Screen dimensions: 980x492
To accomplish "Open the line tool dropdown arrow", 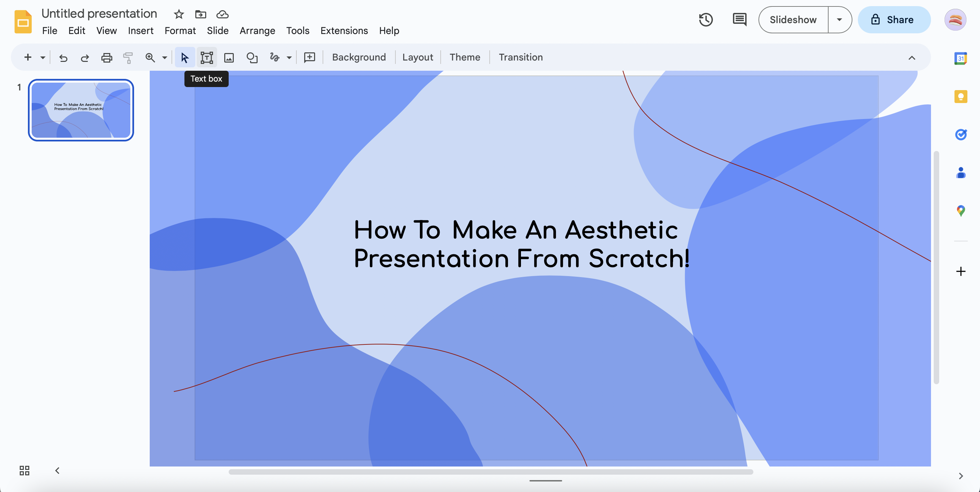I will [x=289, y=57].
